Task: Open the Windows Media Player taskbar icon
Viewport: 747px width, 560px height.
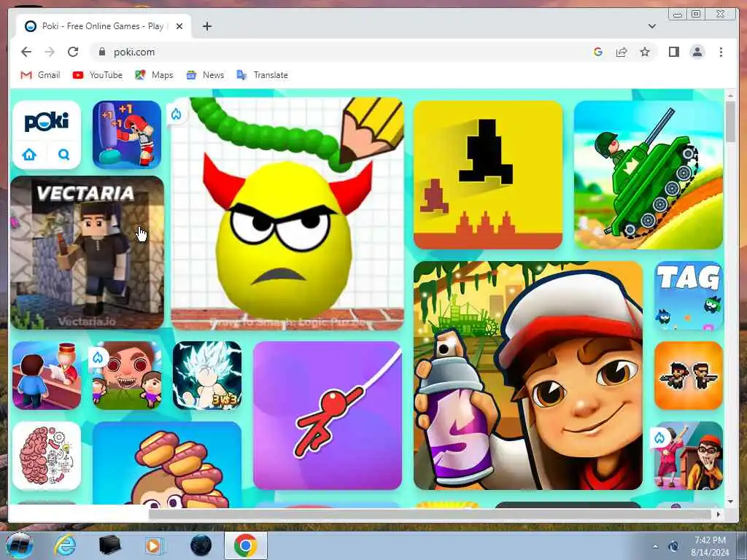Action: [x=153, y=545]
